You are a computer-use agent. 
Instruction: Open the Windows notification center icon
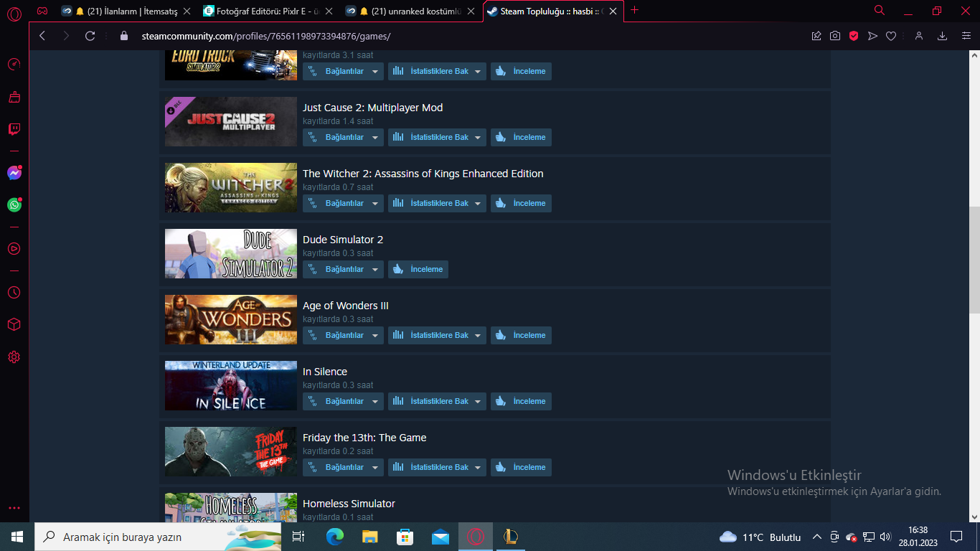[956, 537]
